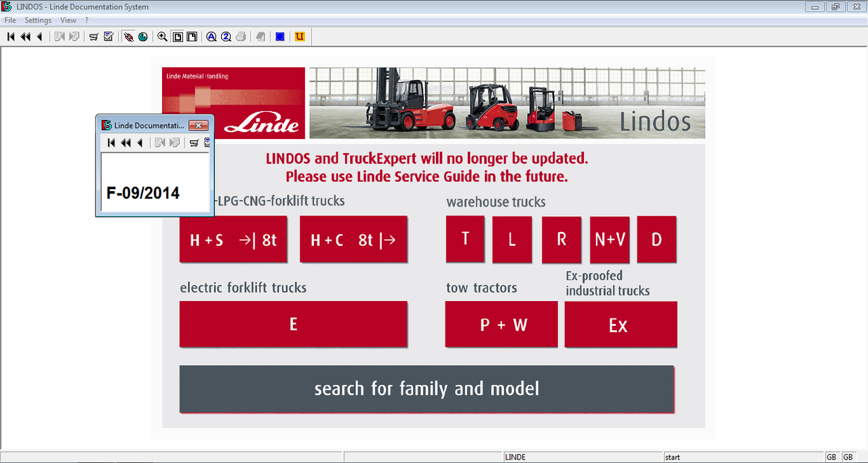868x463 pixels.
Task: Open Ex-proofed trucks 'Ex' button
Action: click(620, 324)
